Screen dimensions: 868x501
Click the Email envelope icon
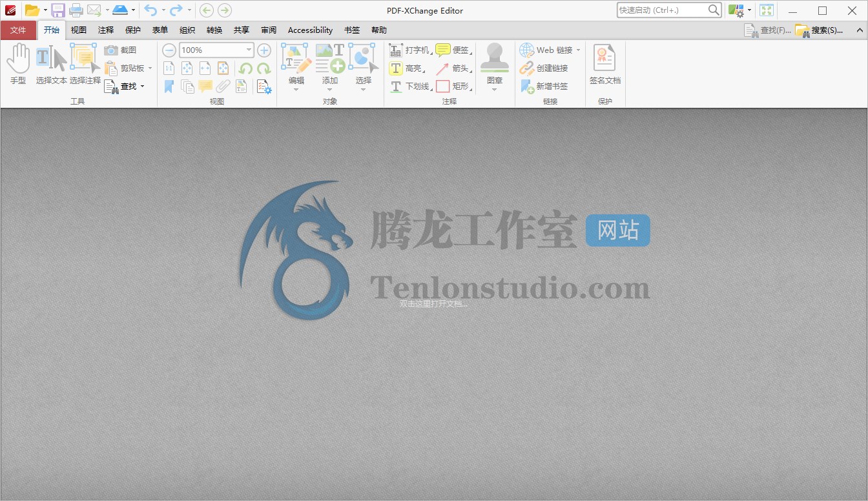pos(94,10)
